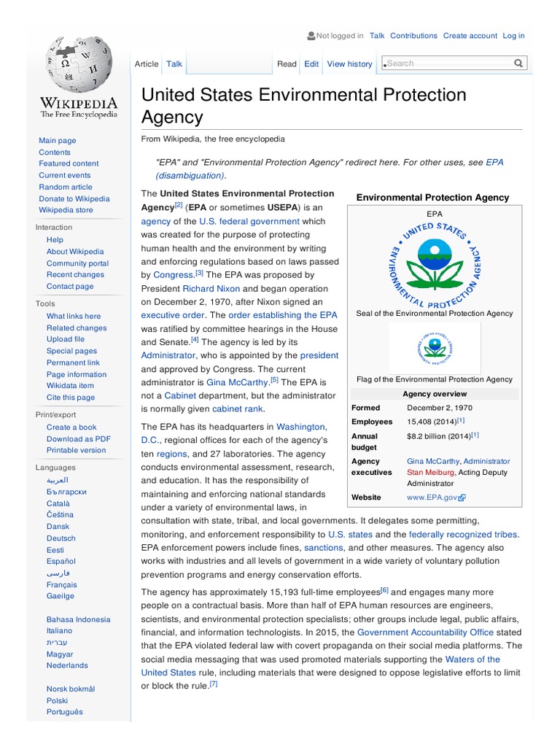
Task: Load a Random article
Action: 65,187
